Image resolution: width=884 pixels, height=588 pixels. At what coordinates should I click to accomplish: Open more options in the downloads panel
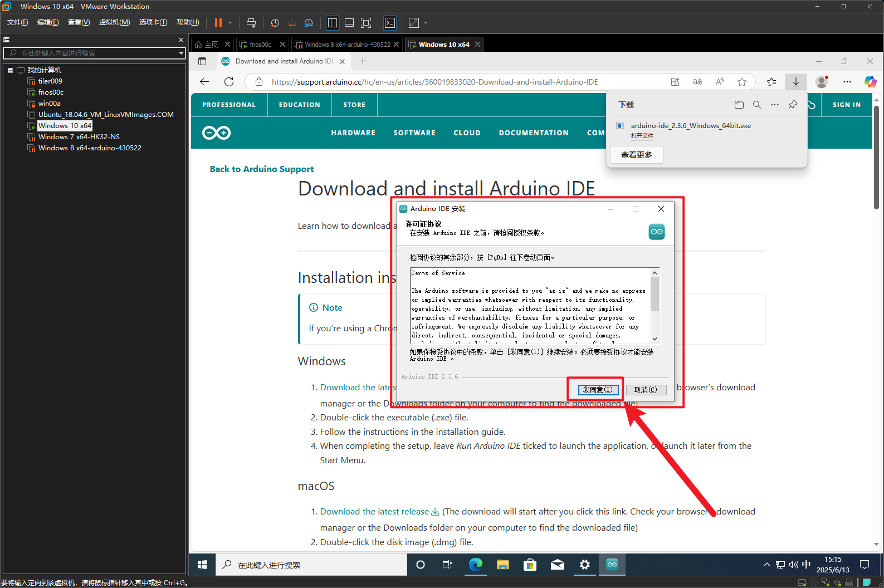coord(775,105)
